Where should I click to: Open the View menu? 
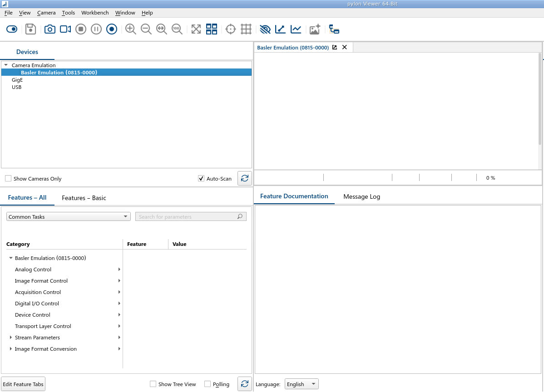(x=25, y=13)
